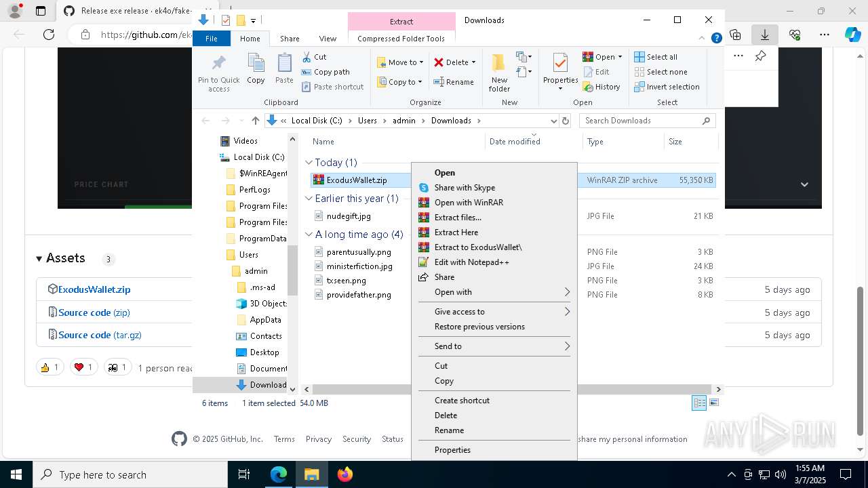Collapse the Earlier this year group
Screen dimensions: 868x488
[x=309, y=199]
